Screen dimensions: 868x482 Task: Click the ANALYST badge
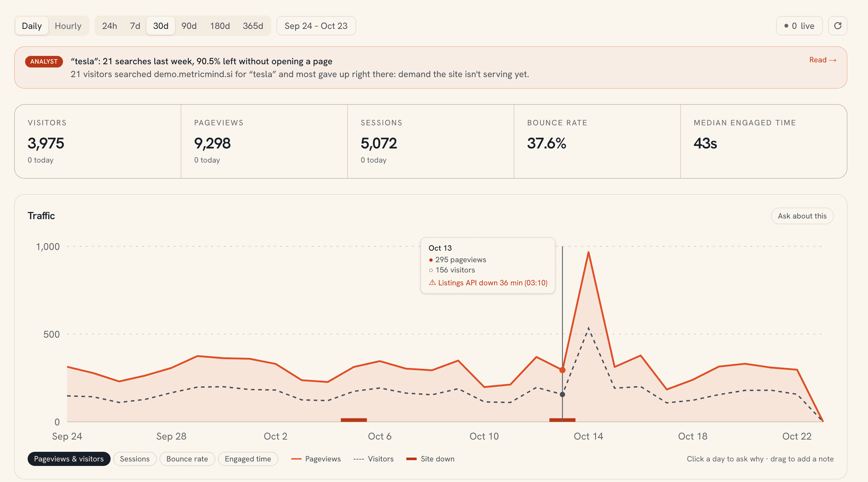click(44, 61)
